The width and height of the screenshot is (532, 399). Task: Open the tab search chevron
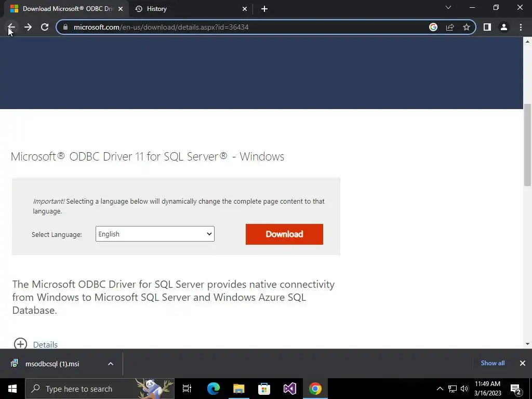pos(448,7)
